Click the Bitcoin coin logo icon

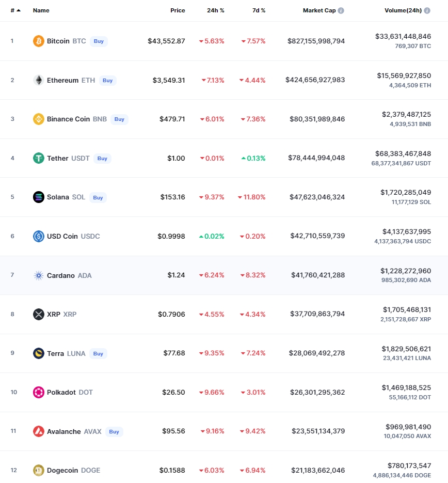[x=39, y=41]
